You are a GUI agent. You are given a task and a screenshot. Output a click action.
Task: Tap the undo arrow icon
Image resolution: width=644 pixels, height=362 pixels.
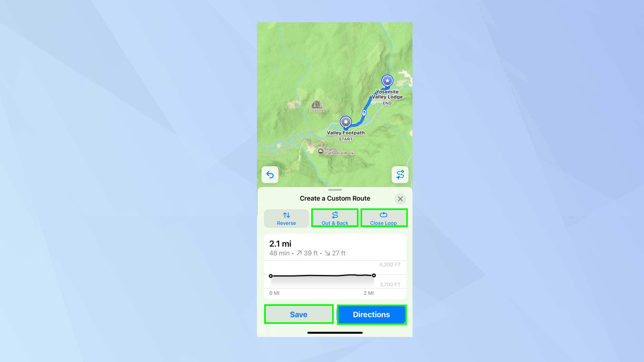270,175
